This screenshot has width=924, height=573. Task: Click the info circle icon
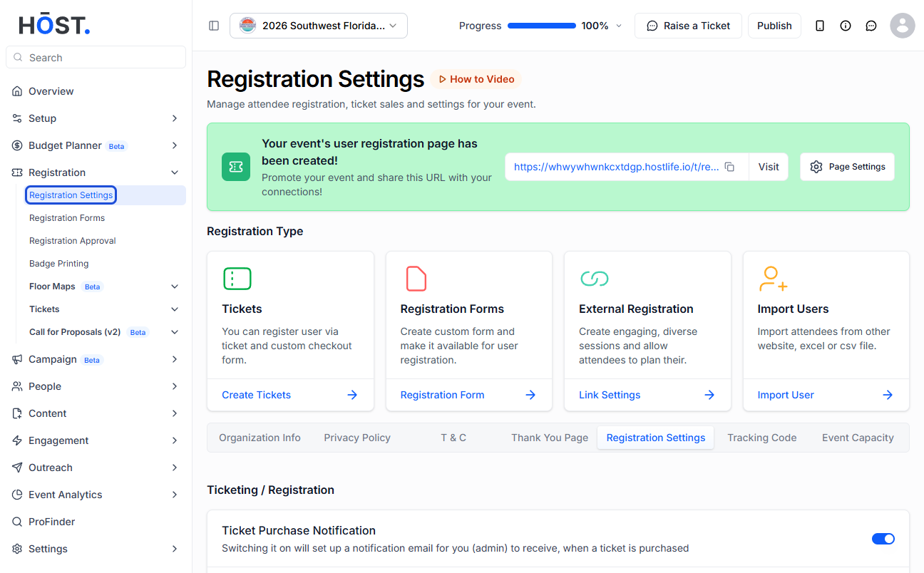point(846,26)
